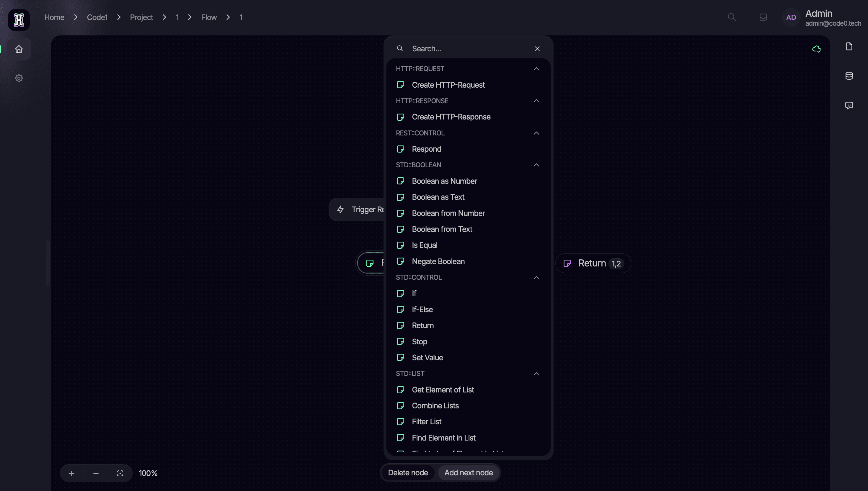Select the Negate Boolean node entry
The width and height of the screenshot is (868, 491).
(438, 261)
